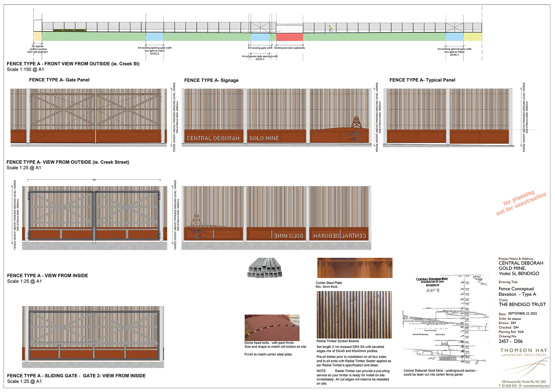Click the 'GATE 3' label in the front elevation
This screenshot has height=392, width=555.
[260, 59]
